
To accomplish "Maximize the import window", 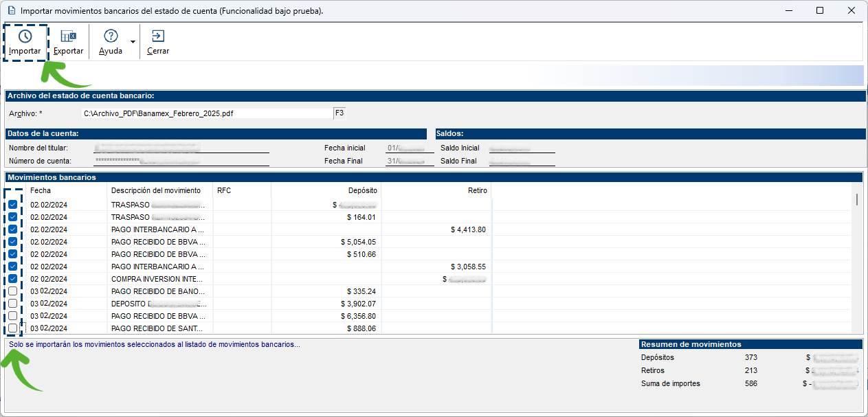I will pos(820,10).
